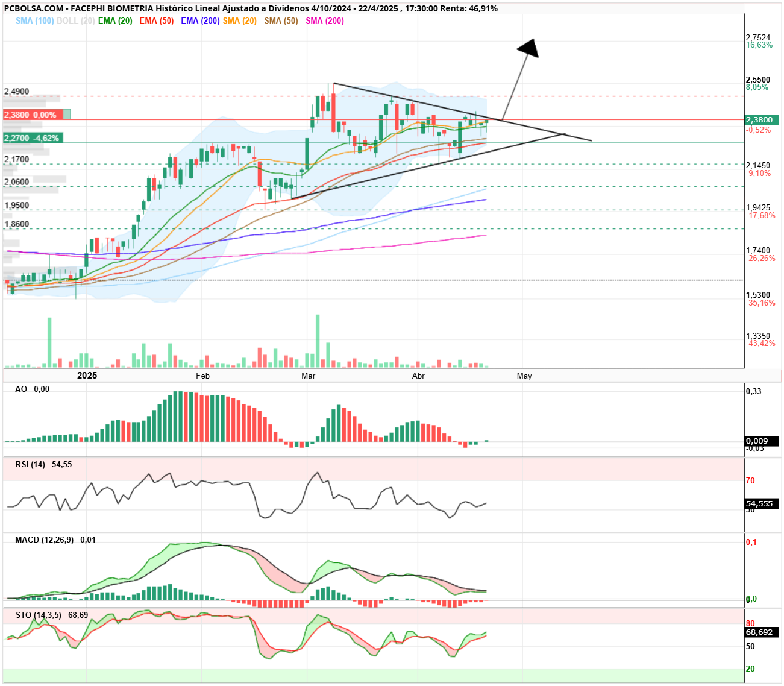Screen dimensions: 784x686
Task: Select the AO 0,009 current value box
Action: point(762,441)
